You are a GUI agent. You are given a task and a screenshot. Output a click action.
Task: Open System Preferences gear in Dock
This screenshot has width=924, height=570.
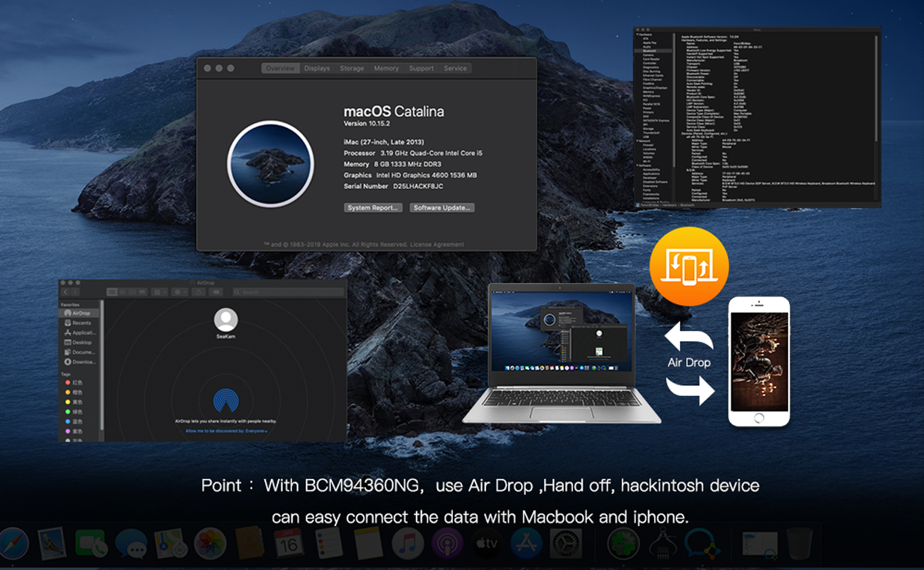click(566, 544)
